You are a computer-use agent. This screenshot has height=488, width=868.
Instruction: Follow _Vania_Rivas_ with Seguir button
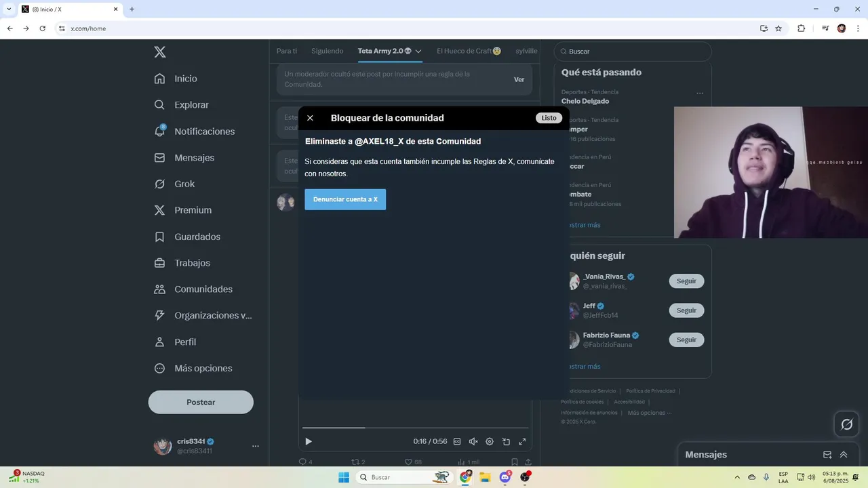tap(686, 281)
